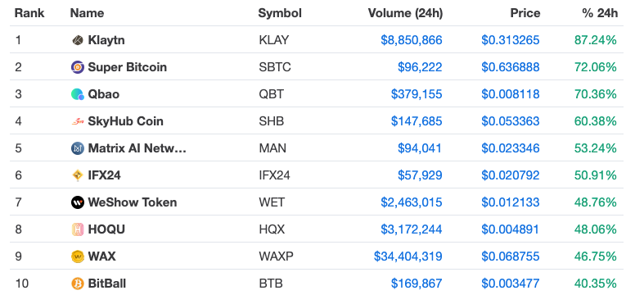The width and height of the screenshot is (644, 295).
Task: Click the WAX coin logo icon
Action: pyautogui.click(x=77, y=256)
